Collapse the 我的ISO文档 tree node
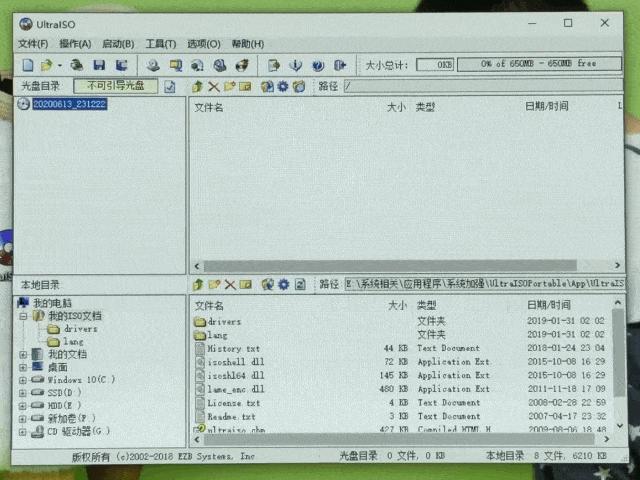The height and width of the screenshot is (480, 640). [23, 316]
